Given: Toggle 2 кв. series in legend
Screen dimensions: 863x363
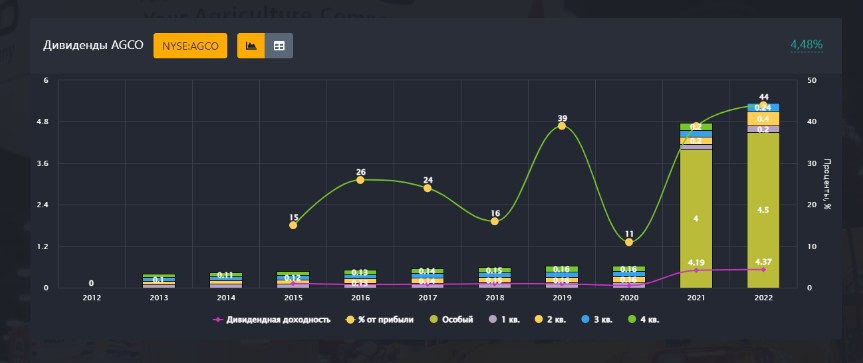Looking at the screenshot, I should (x=550, y=320).
